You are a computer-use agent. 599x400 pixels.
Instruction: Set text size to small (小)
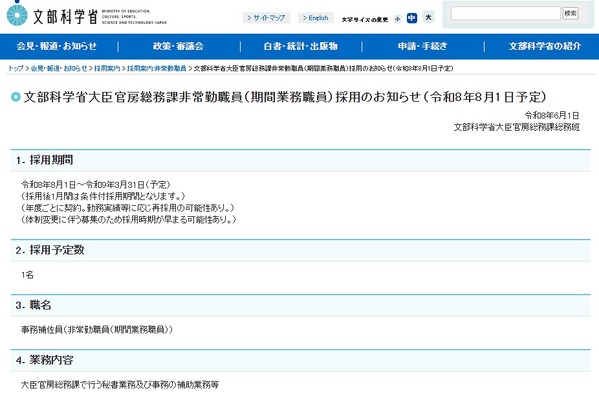(x=397, y=18)
